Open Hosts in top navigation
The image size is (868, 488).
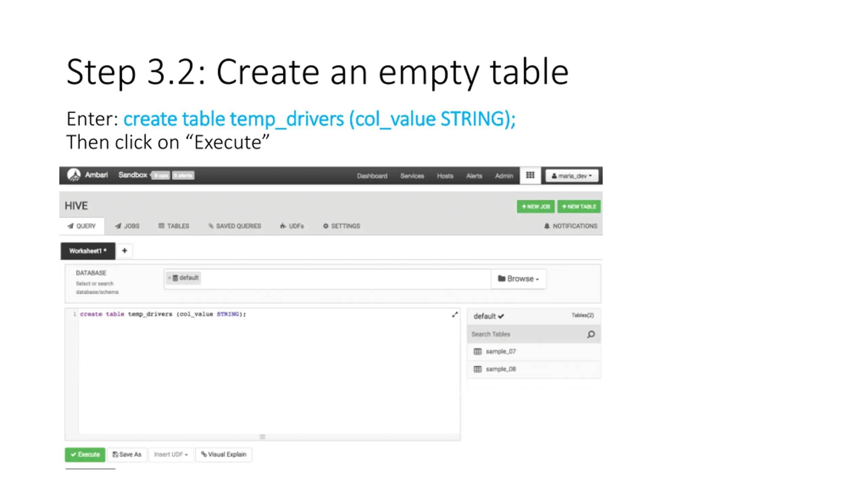[x=445, y=176]
